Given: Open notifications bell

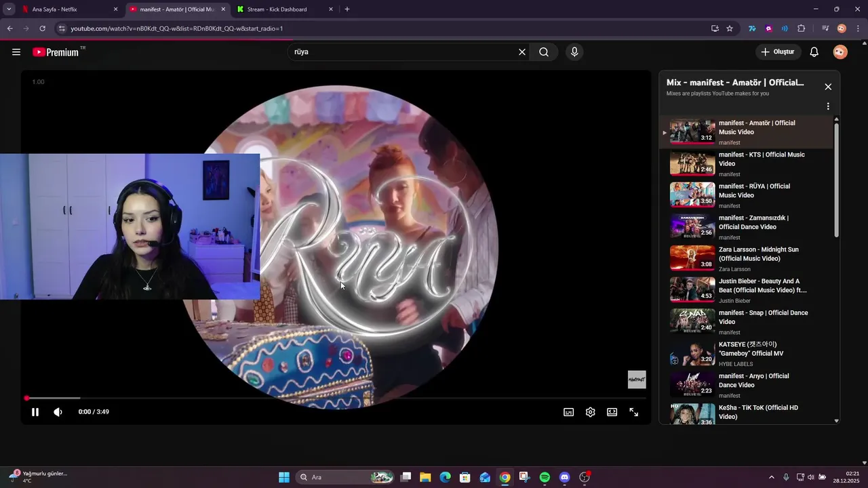Looking at the screenshot, I should tap(814, 52).
